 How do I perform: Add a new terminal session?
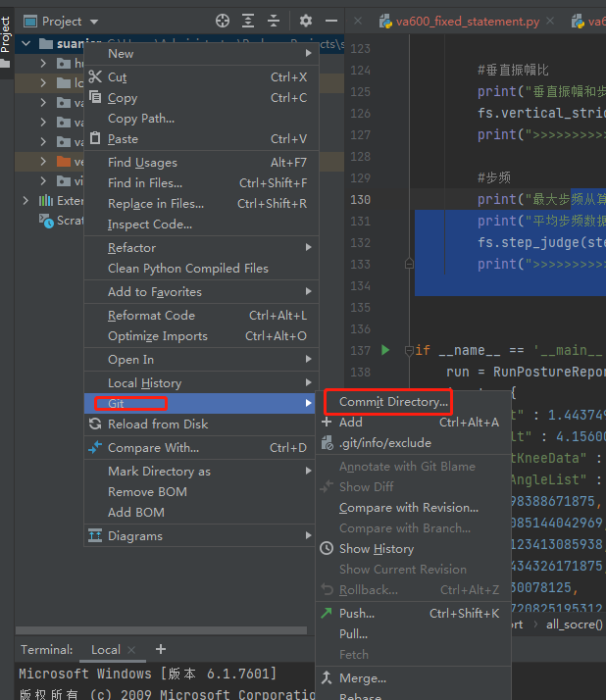tap(161, 649)
